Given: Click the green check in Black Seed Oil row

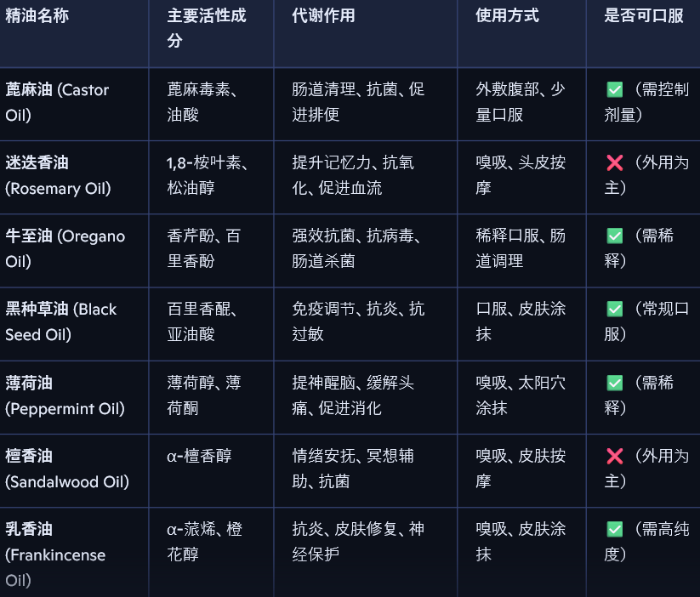Looking at the screenshot, I should (x=614, y=310).
